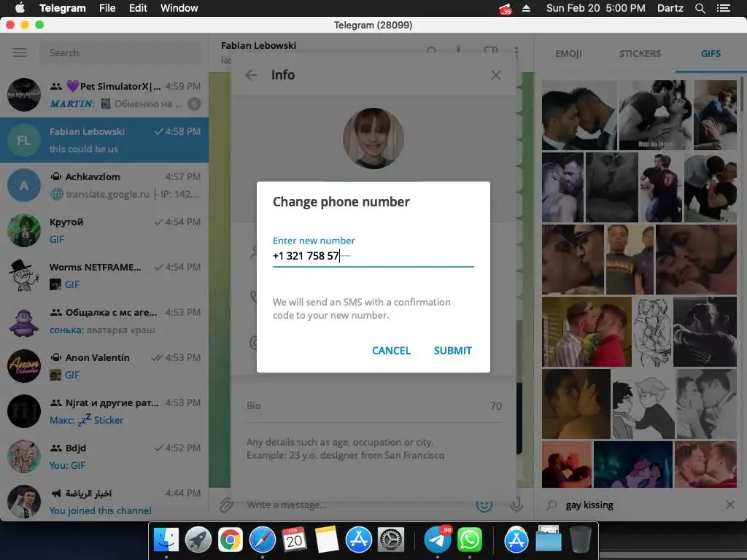
Task: Open the Anon Valentin chat
Action: click(104, 366)
